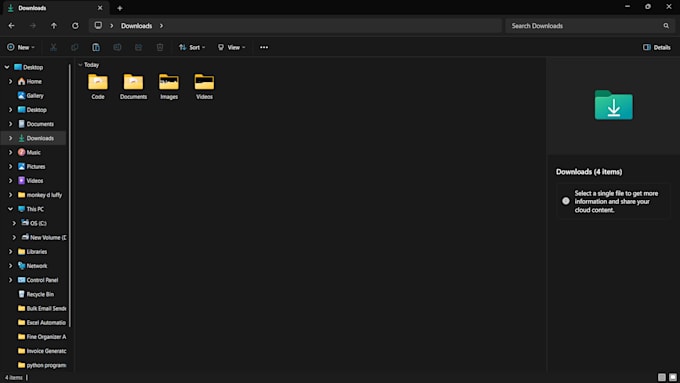This screenshot has height=383, width=680.
Task: Click the Paste clipboard icon
Action: [96, 47]
